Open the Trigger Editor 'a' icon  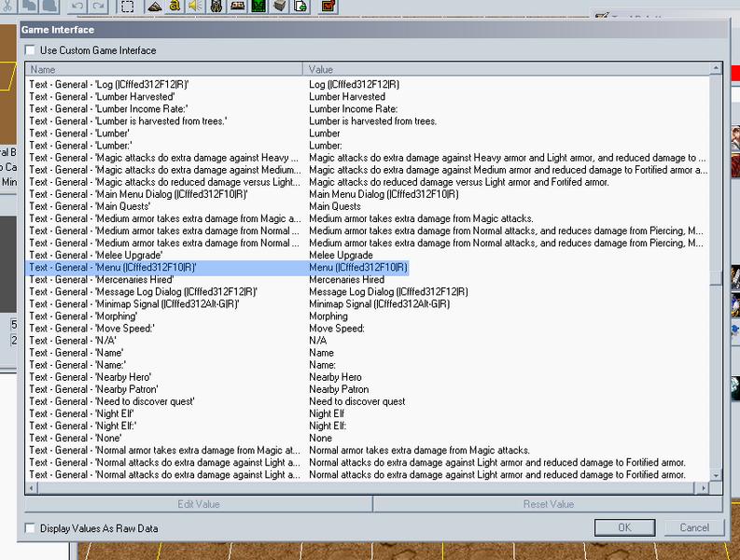[175, 7]
